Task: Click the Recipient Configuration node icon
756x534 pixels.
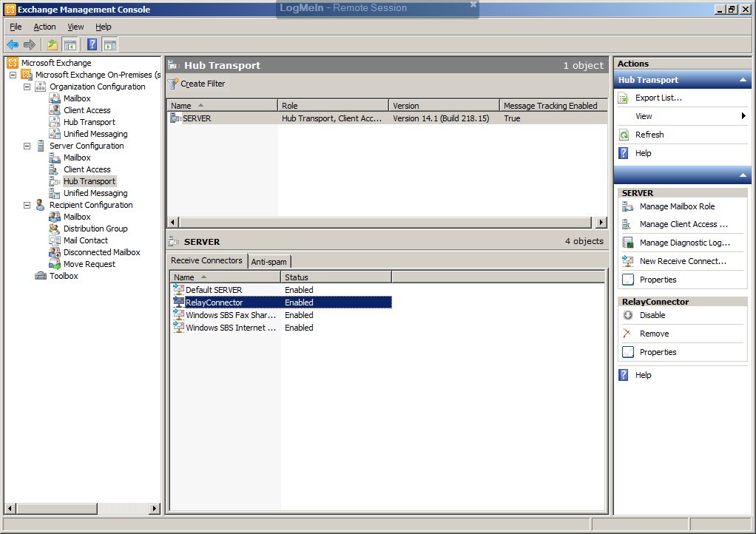Action: 41,205
